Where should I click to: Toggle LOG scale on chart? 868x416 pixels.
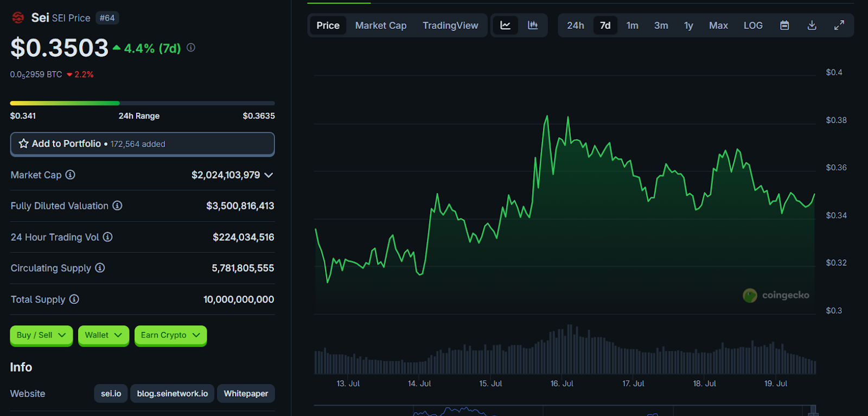[x=753, y=25]
